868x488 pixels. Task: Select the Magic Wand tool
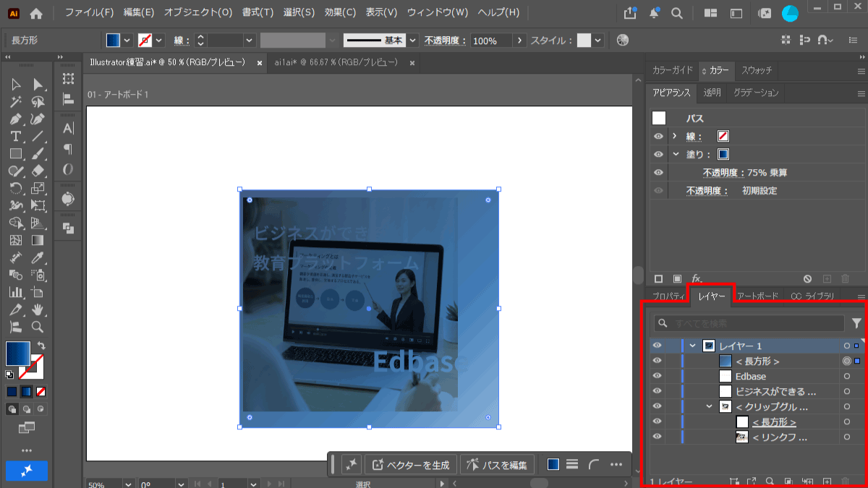[16, 103]
